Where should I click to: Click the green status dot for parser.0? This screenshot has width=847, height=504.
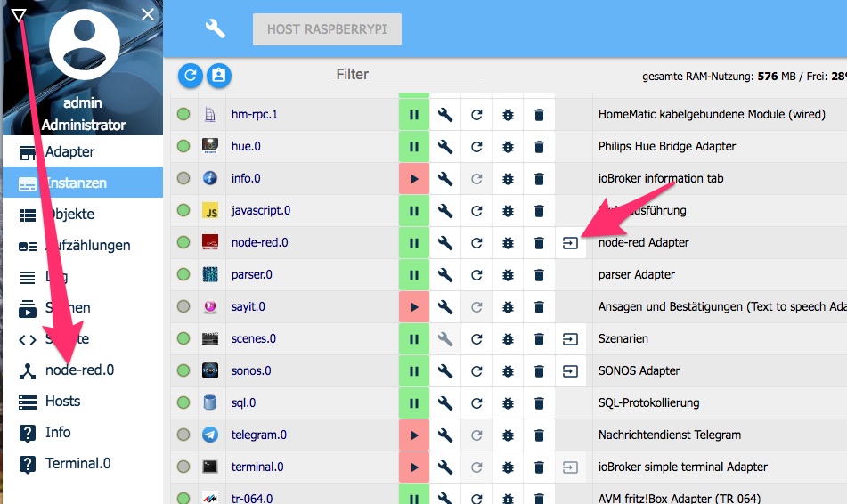coord(183,274)
